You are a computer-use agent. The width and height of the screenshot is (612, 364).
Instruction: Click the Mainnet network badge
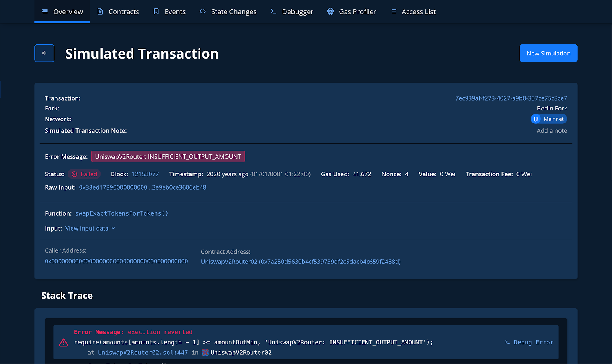(x=549, y=119)
